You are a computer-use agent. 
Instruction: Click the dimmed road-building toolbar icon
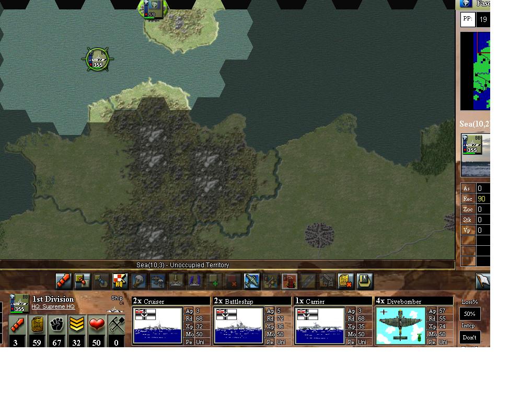pyautogui.click(x=308, y=281)
